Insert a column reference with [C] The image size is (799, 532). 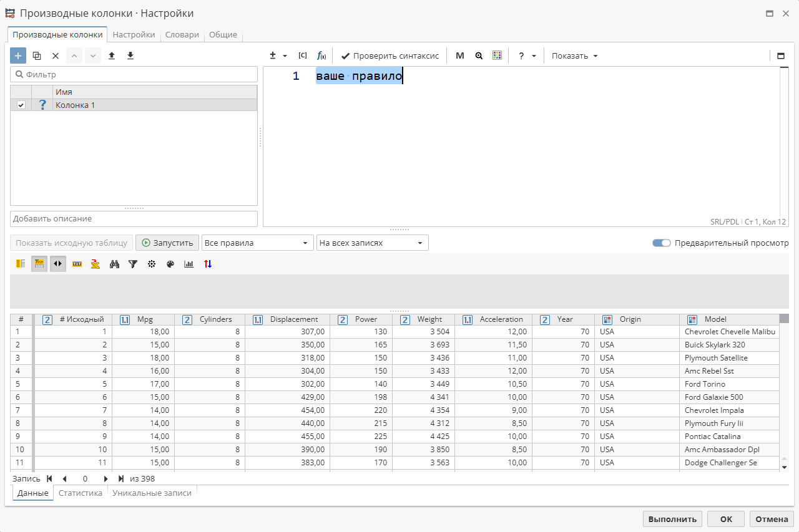302,56
